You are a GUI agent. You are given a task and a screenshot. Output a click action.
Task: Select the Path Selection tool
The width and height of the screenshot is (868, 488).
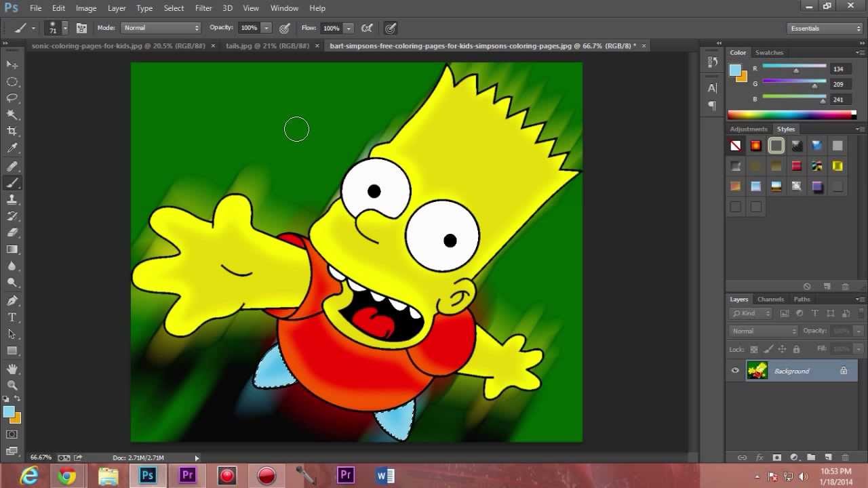12,334
